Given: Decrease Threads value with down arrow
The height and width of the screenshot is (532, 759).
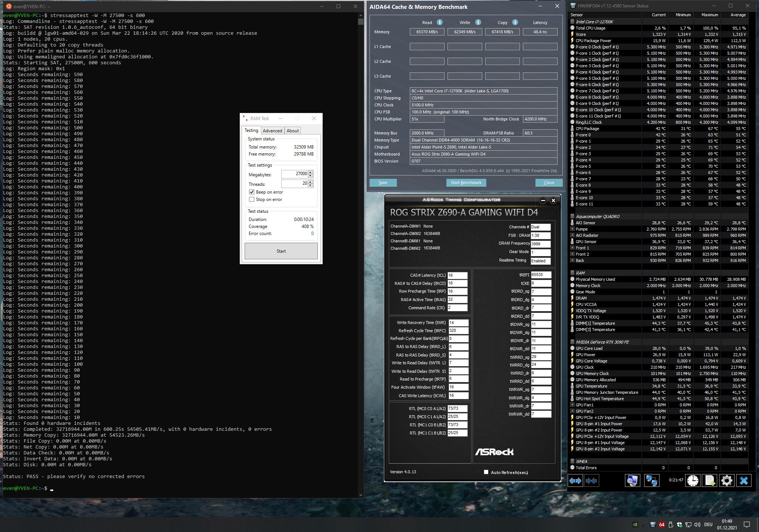Looking at the screenshot, I should click(x=310, y=185).
